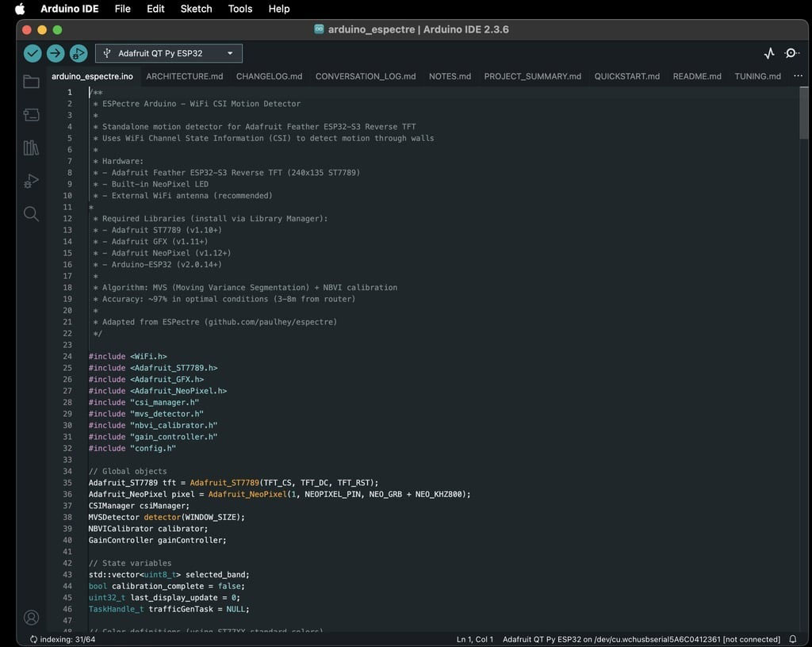This screenshot has width=812, height=647.
Task: Click the board port status 'not connected' entry
Action: 641,639
